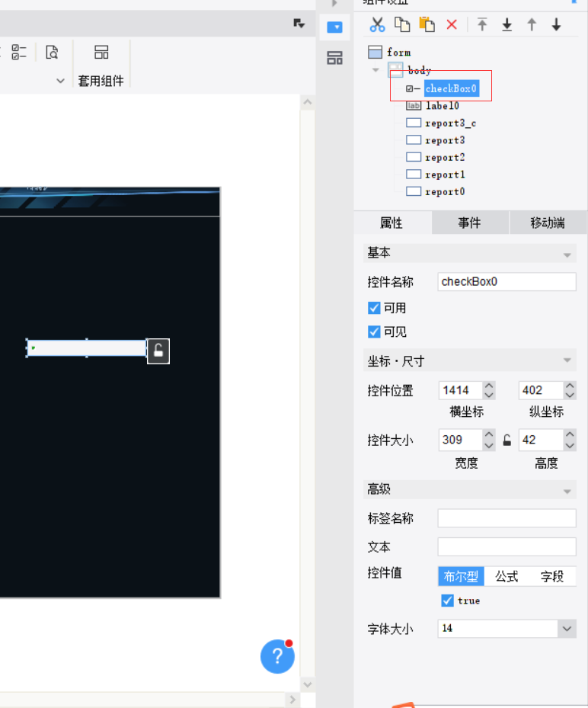This screenshot has width=588, height=708.
Task: Decrease the 宽度 value
Action: point(489,445)
